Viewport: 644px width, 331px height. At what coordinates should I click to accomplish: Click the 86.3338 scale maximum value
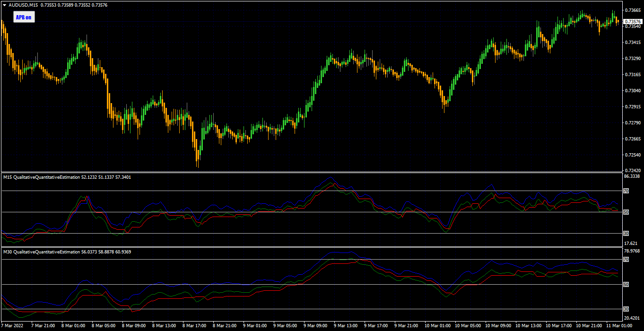(x=632, y=176)
